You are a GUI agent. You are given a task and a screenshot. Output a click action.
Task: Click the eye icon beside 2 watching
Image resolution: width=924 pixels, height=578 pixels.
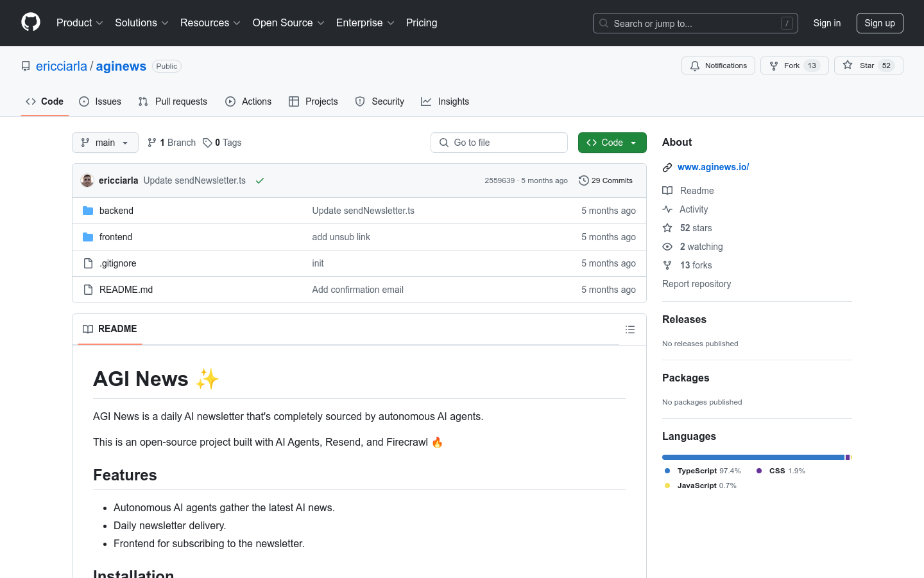pyautogui.click(x=667, y=247)
